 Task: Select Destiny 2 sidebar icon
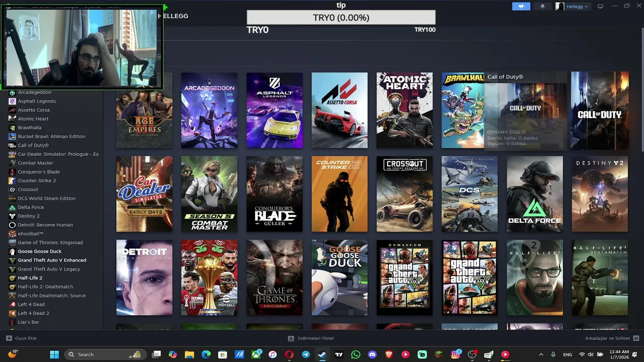point(12,216)
